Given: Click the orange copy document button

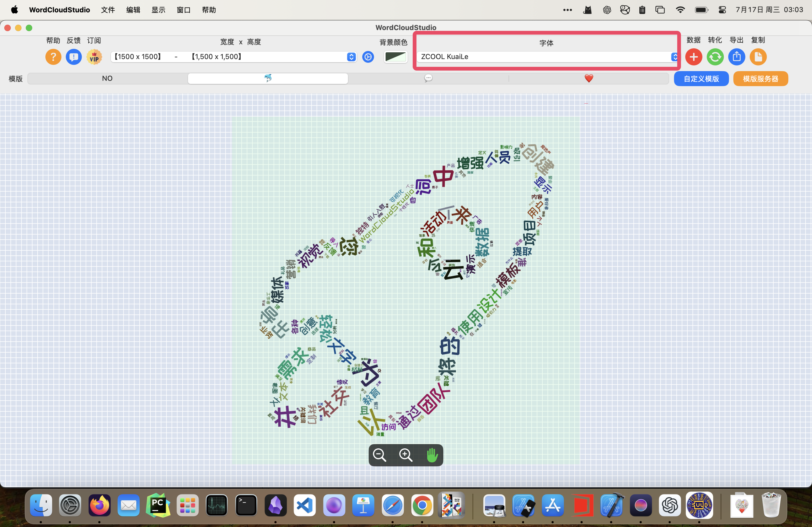Looking at the screenshot, I should click(x=758, y=57).
